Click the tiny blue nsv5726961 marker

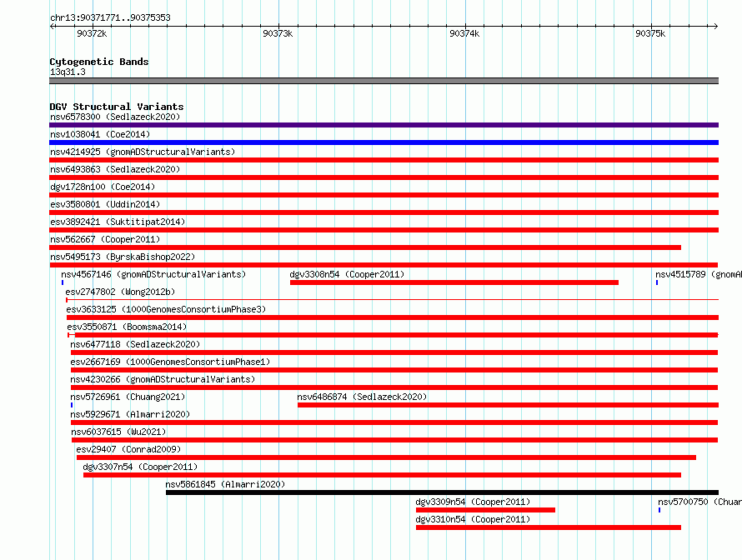pyautogui.click(x=72, y=405)
